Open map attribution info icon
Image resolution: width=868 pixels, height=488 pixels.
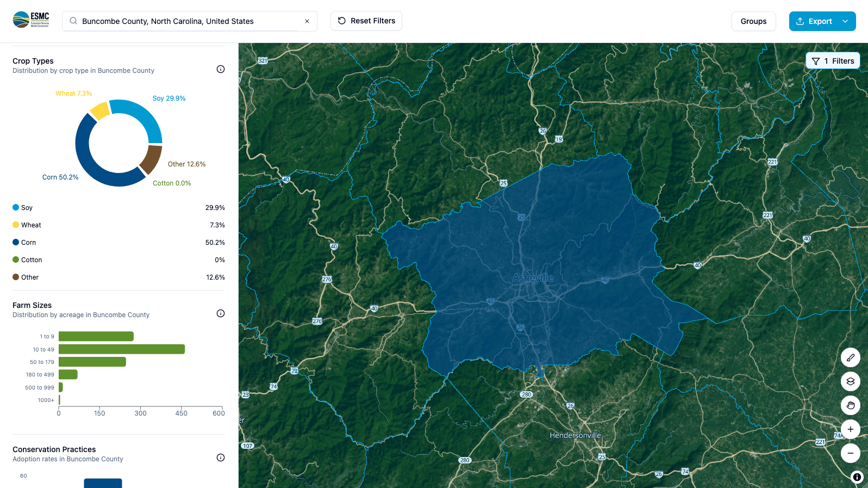click(x=857, y=477)
